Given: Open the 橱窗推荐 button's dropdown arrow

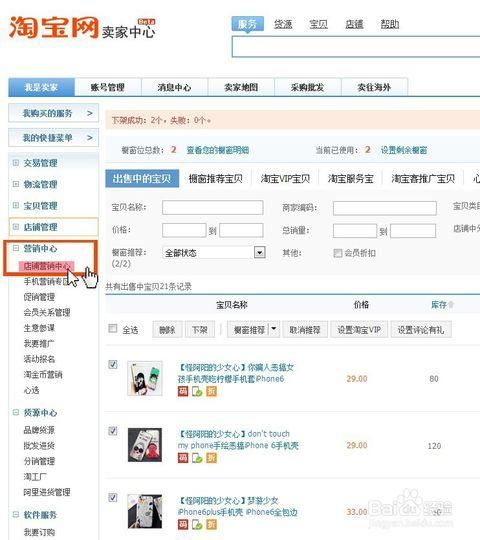Looking at the screenshot, I should tap(274, 329).
